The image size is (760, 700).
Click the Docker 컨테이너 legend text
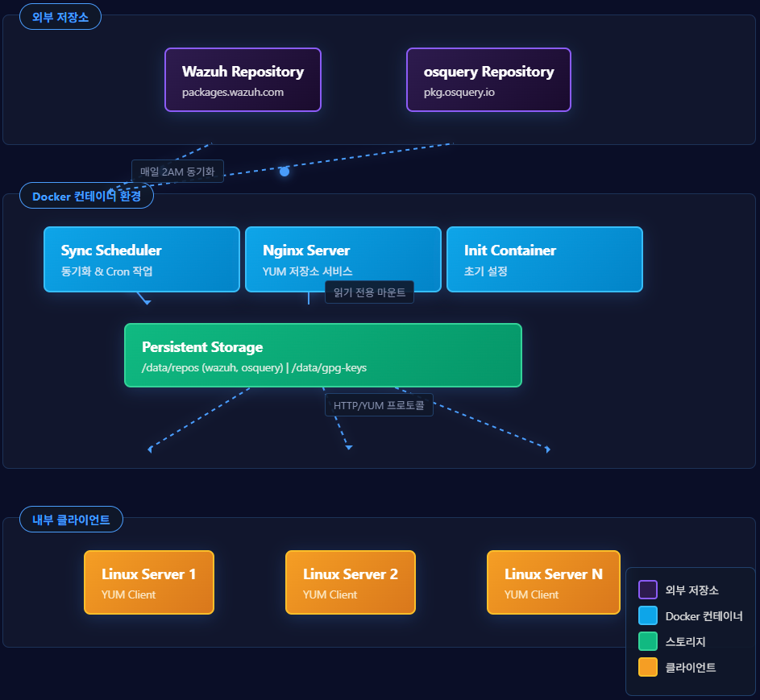point(704,616)
